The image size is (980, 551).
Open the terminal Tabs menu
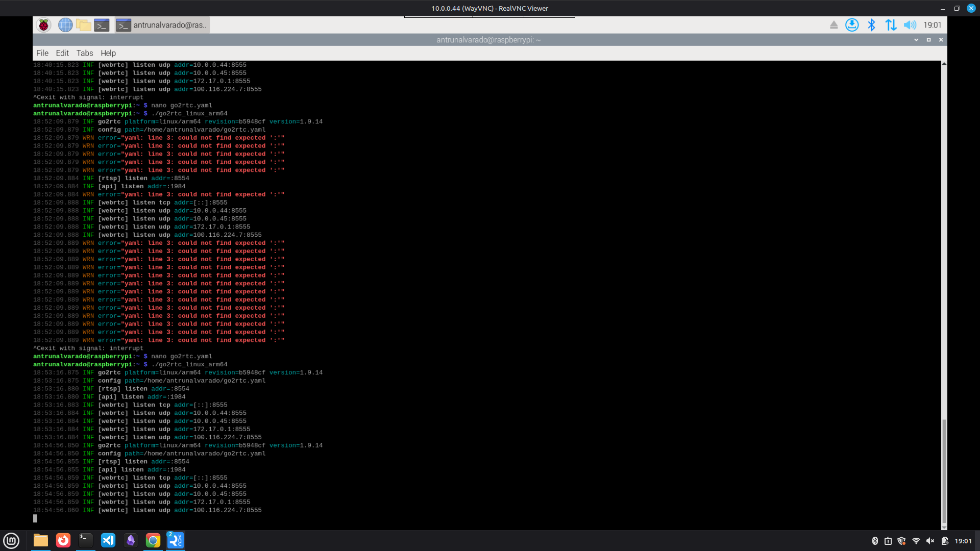point(85,53)
